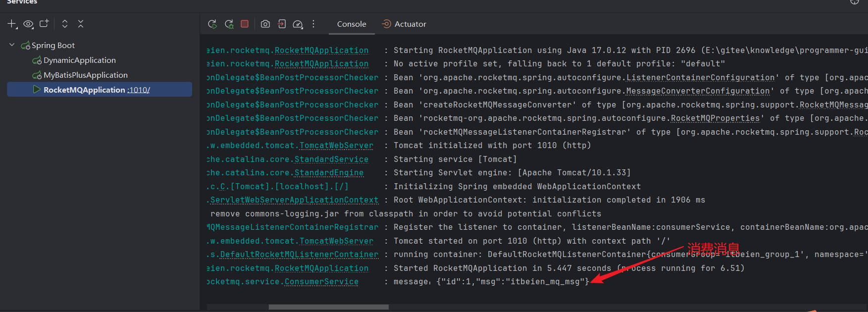Open the StandardService class link
This screenshot has width=868, height=312.
[331, 159]
